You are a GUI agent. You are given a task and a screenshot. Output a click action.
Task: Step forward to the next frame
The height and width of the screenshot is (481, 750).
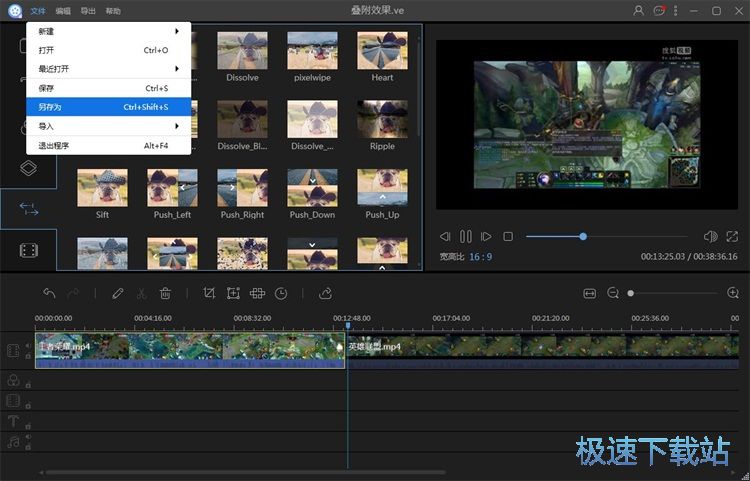(486, 236)
